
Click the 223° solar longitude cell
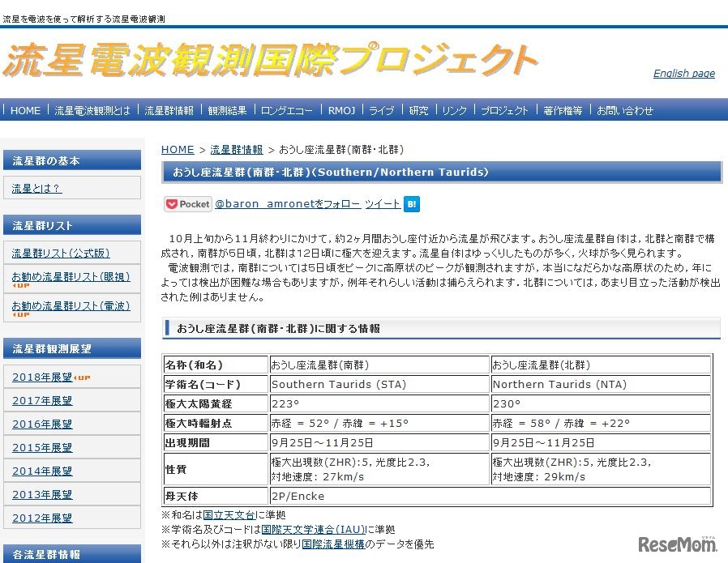pos(379,404)
